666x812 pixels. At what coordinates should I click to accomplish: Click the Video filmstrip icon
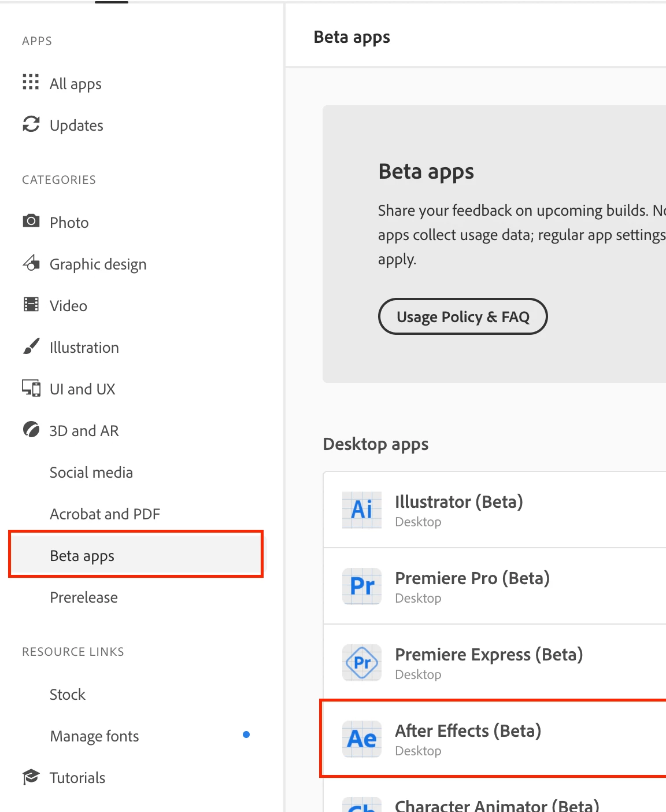tap(31, 304)
